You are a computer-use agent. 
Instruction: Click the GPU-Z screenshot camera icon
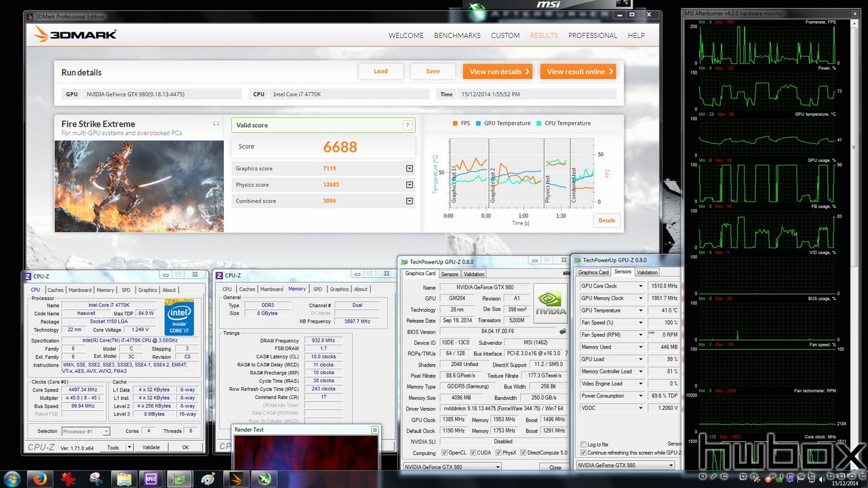click(567, 273)
